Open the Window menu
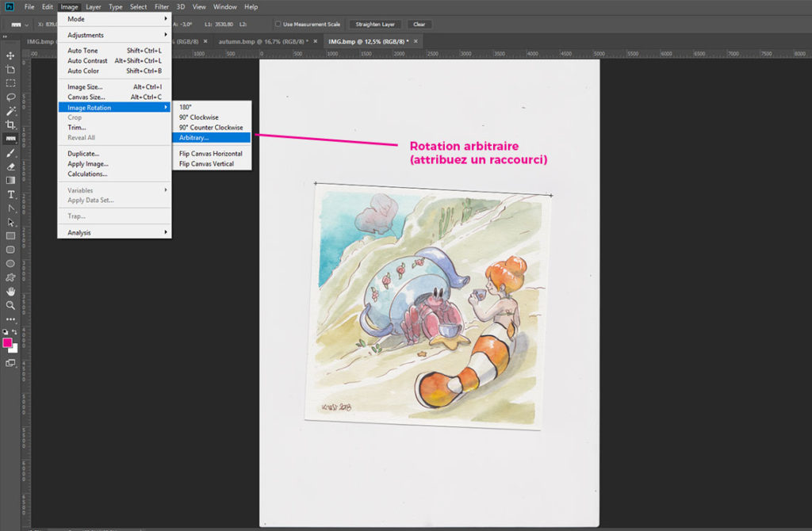The height and width of the screenshot is (531, 812). point(224,6)
